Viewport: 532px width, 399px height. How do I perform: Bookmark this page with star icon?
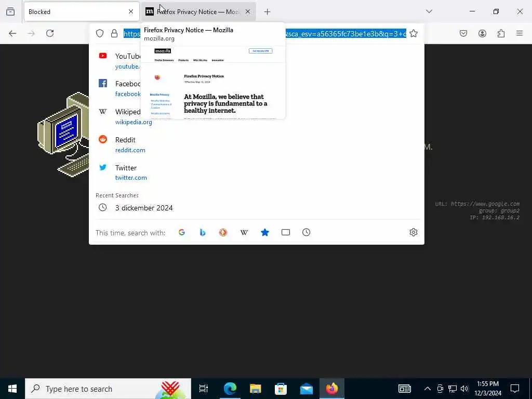[x=414, y=33]
